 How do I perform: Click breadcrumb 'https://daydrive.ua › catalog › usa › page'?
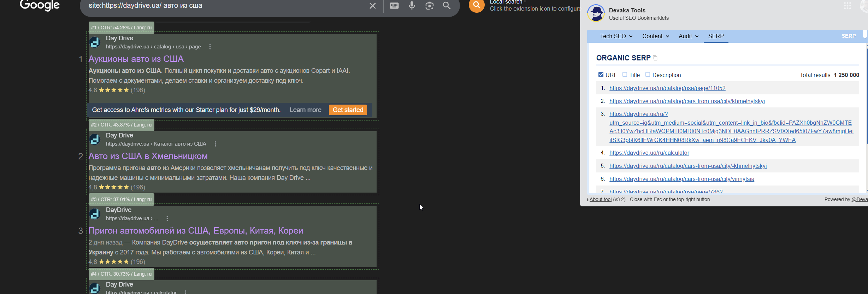click(x=153, y=47)
